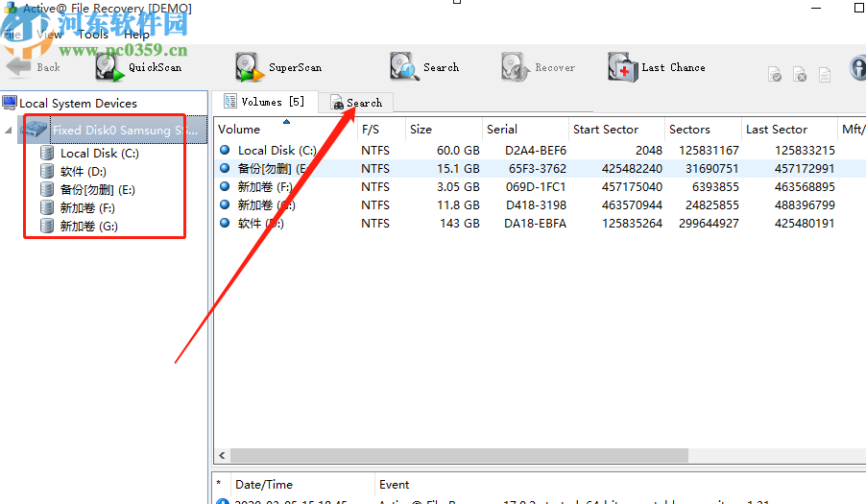Open the Tools menu
Screen dimensions: 866x504
(93, 35)
